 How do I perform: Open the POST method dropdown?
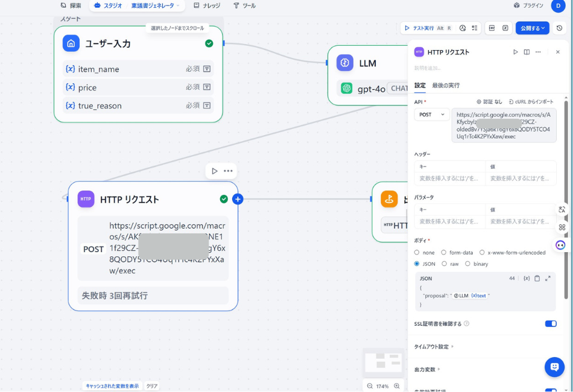[x=431, y=114]
